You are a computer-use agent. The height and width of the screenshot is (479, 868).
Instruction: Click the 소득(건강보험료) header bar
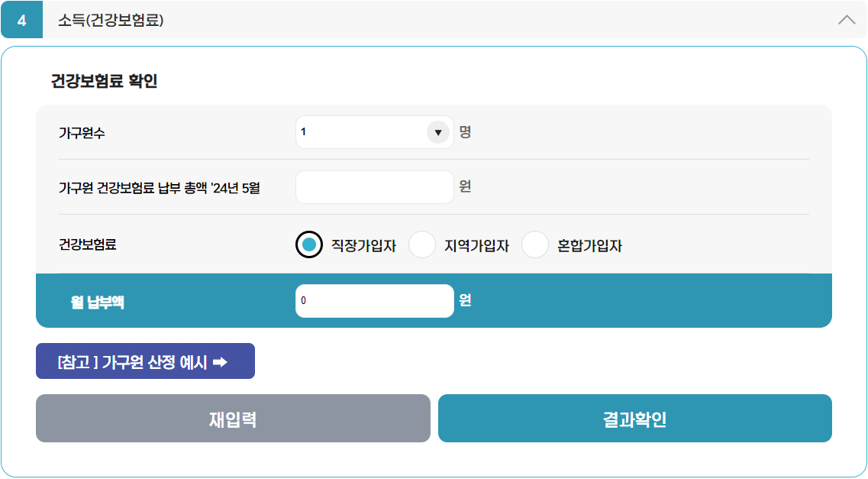[x=305, y=21]
